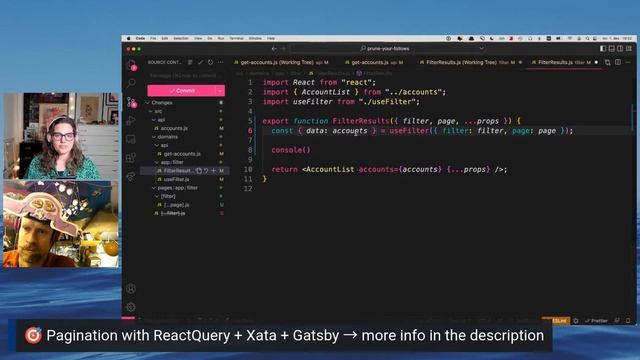This screenshot has width=640, height=360.
Task: Click the pink Commit button
Action: pyautogui.click(x=182, y=91)
